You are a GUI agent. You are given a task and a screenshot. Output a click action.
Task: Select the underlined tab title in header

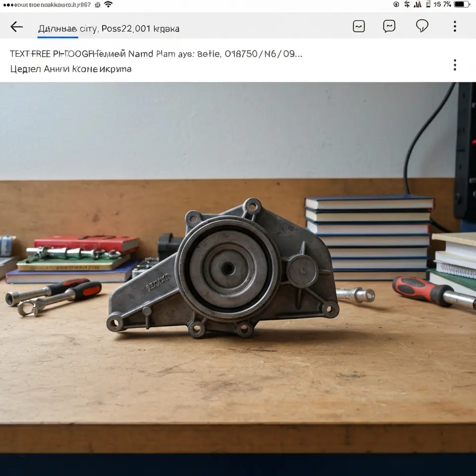click(58, 29)
